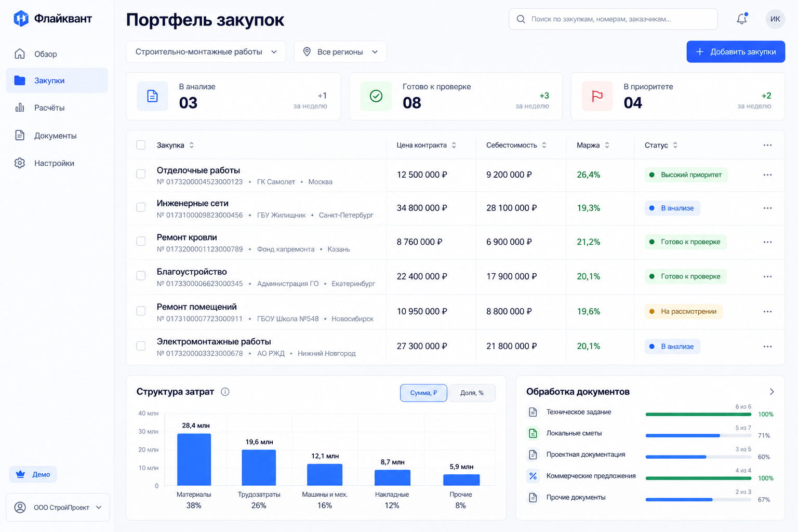The height and width of the screenshot is (532, 798).
Task: Sort by Закупка column arrows
Action: tap(191, 145)
